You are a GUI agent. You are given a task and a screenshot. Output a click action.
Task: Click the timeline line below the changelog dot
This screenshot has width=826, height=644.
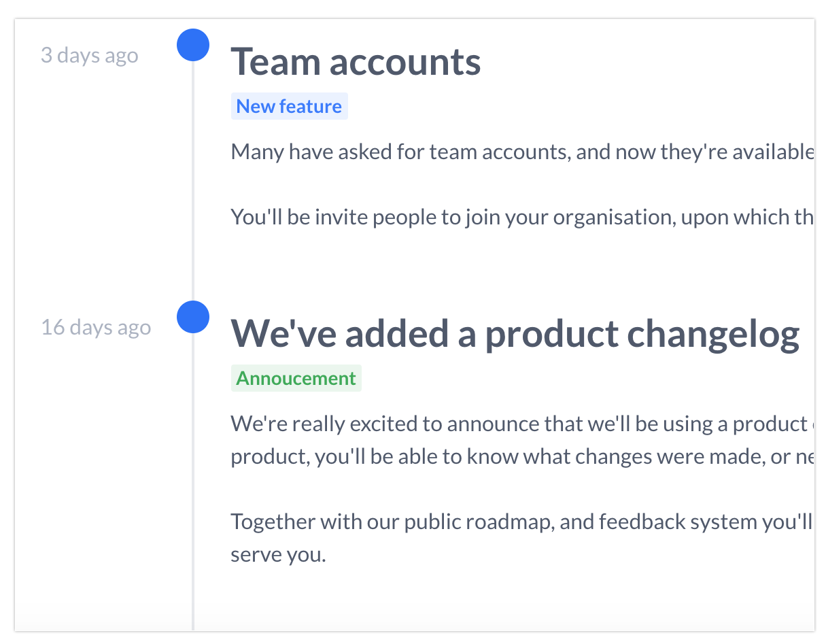point(193,476)
